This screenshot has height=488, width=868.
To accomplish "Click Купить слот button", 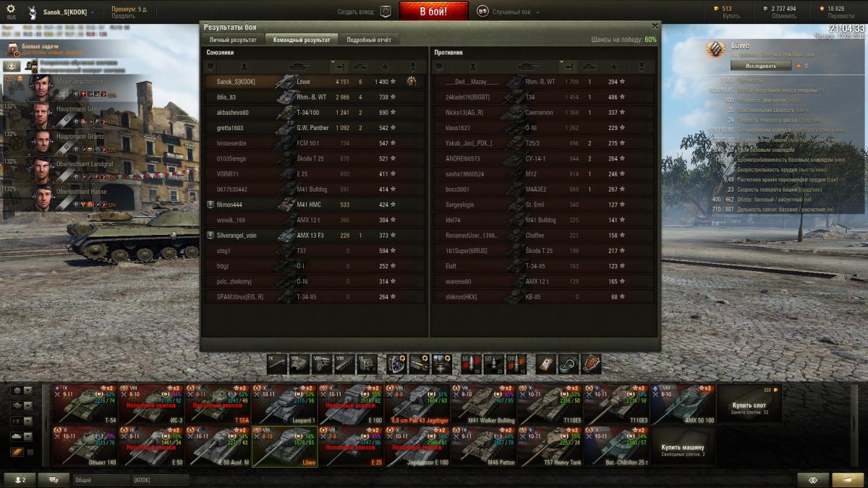I will 749,404.
